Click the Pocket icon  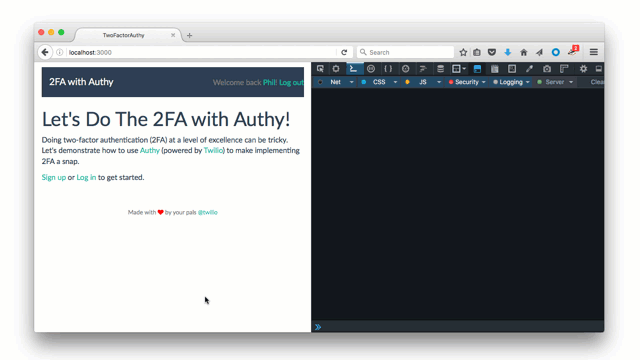(x=492, y=52)
